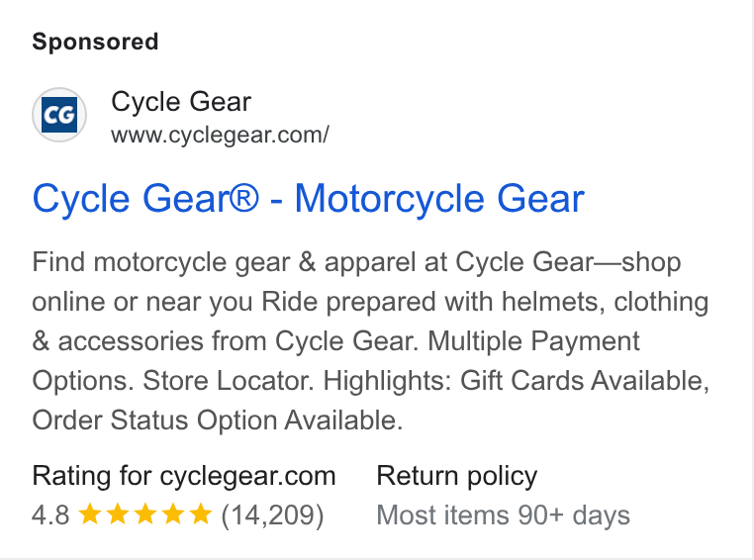Click the first gold rating star
The width and height of the screenshot is (754, 560).
tap(89, 513)
